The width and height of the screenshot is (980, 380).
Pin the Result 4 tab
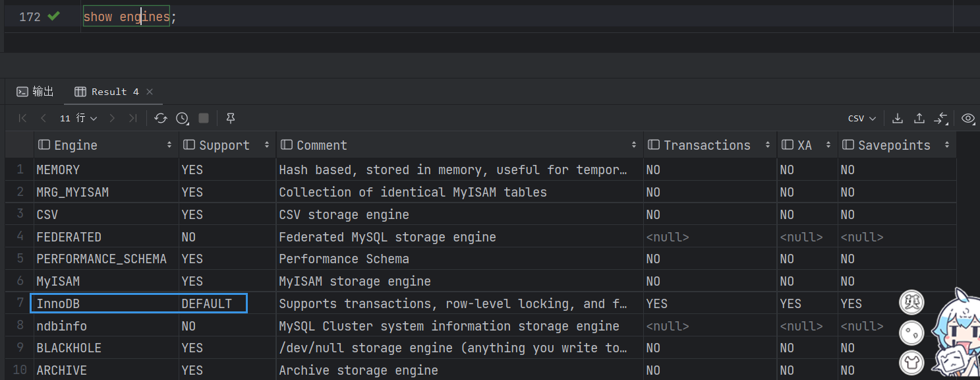click(231, 118)
